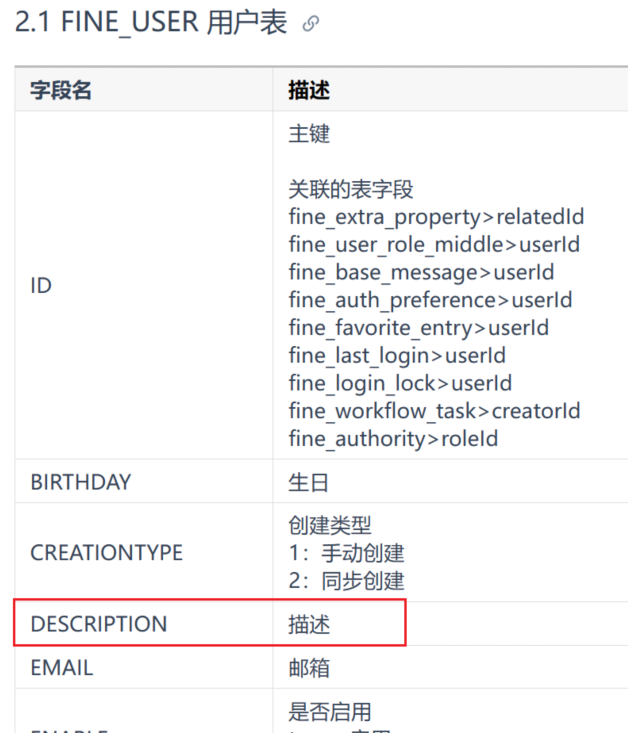Click the 2.1 FINE_USER 用户表 heading

coord(151,22)
